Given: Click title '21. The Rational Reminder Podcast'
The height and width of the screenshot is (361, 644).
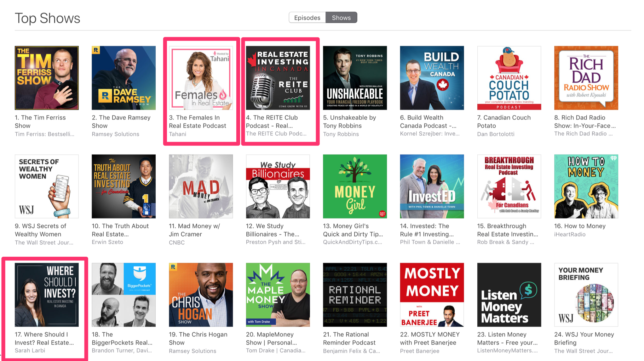Looking at the screenshot, I should pos(349,338).
